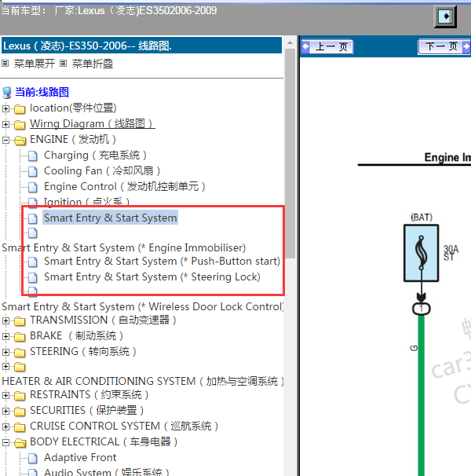Expand the CRUISE CONTROL SYSTEM (巡航系统) folder
Image resolution: width=471 pixels, height=476 pixels.
(5, 427)
